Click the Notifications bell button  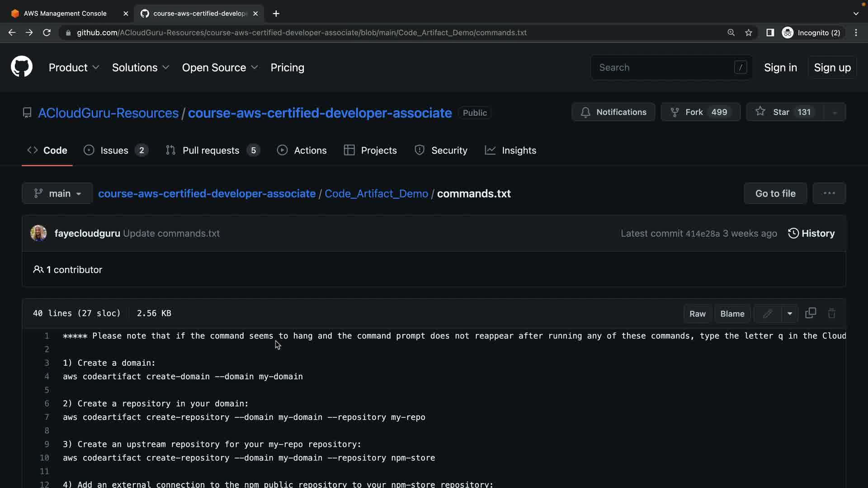click(x=613, y=112)
